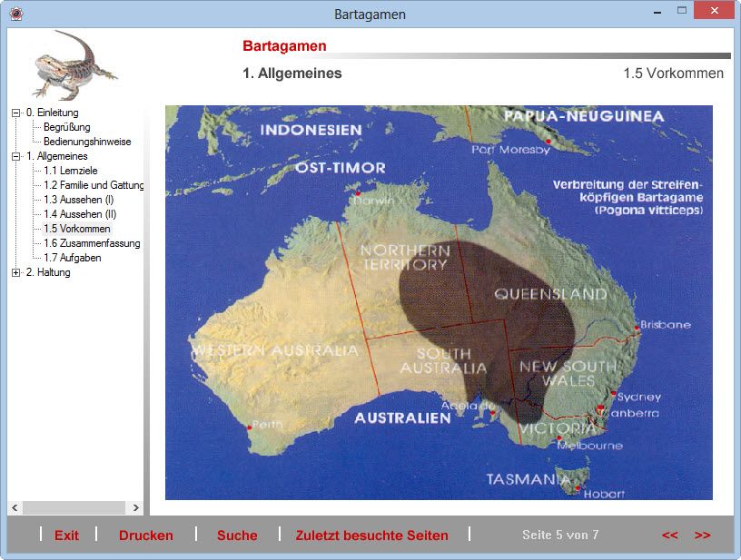741x560 pixels.
Task: Open the Begrüßung page
Action: click(66, 127)
